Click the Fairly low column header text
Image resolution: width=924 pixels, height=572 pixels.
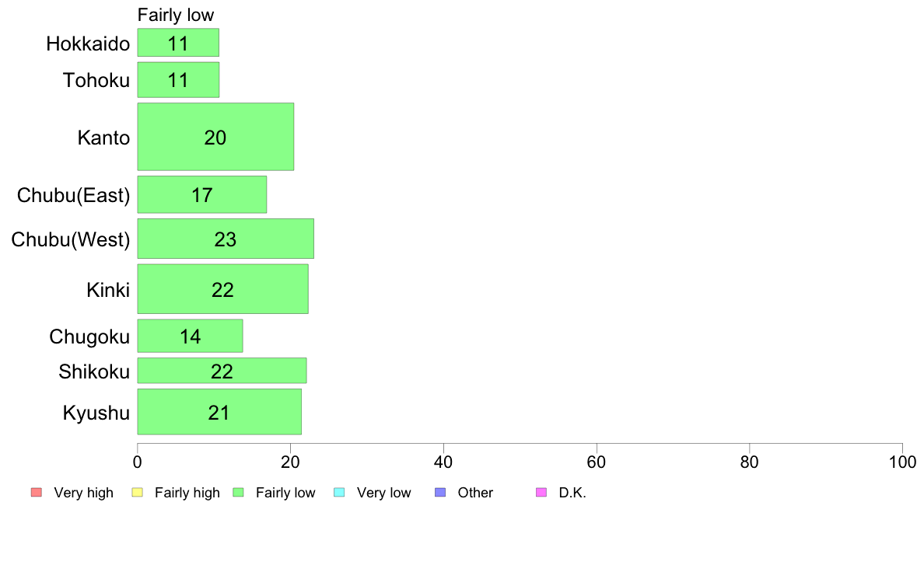pos(176,15)
